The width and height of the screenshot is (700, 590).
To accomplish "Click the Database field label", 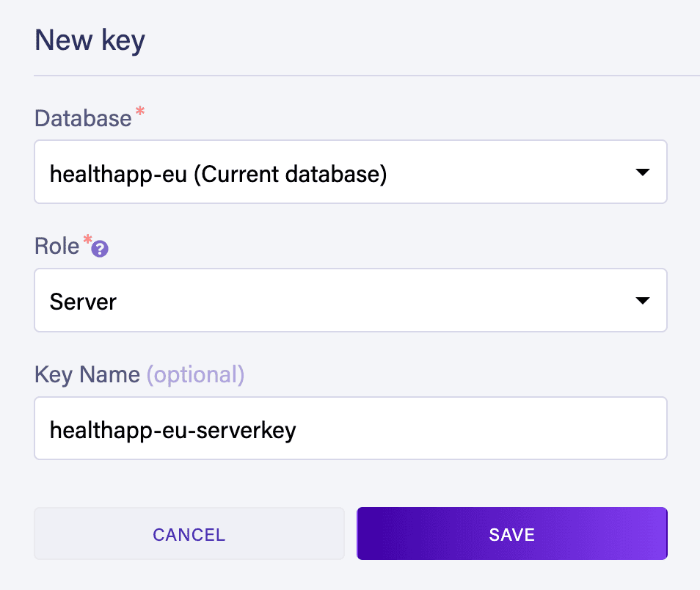I will pyautogui.click(x=83, y=118).
